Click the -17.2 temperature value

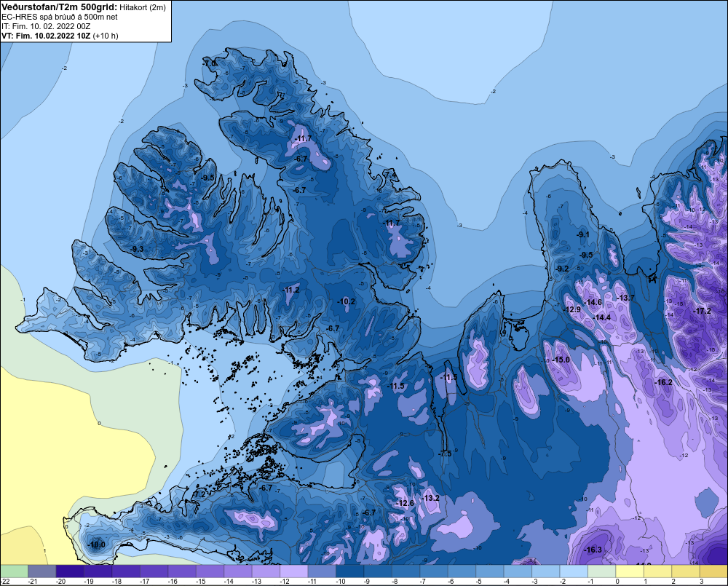point(702,311)
